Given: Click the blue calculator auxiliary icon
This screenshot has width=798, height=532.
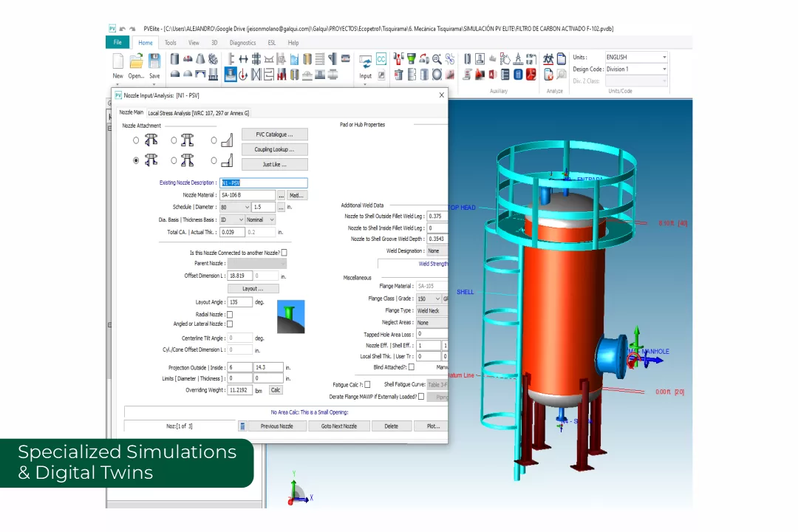Looking at the screenshot, I should (x=518, y=75).
